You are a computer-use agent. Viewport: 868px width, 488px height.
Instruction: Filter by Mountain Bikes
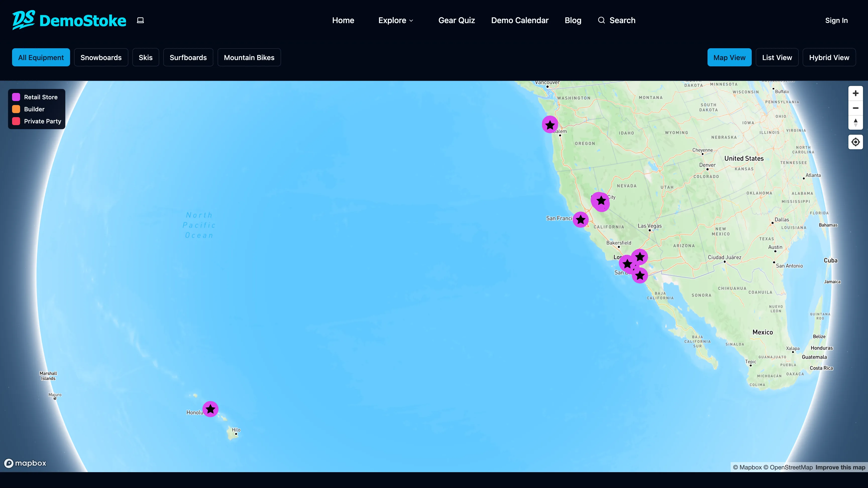pyautogui.click(x=249, y=58)
